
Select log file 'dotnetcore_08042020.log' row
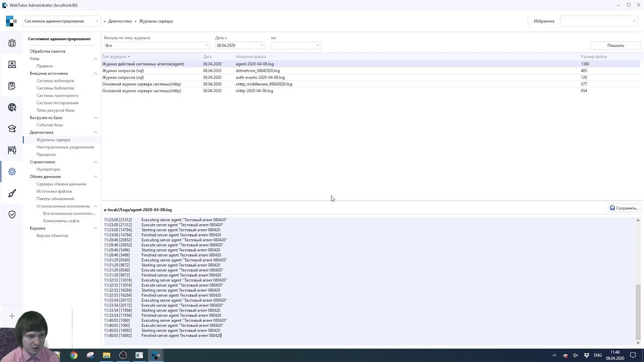(x=371, y=71)
